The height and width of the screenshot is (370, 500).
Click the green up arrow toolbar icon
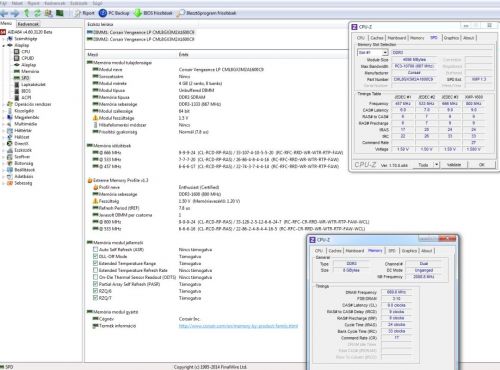[27, 13]
